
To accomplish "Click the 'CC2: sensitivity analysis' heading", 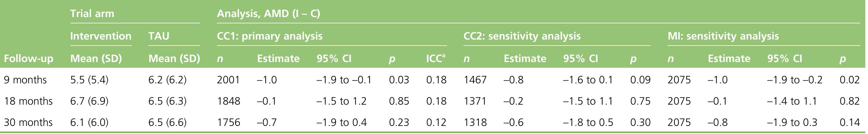I will coord(522,36).
